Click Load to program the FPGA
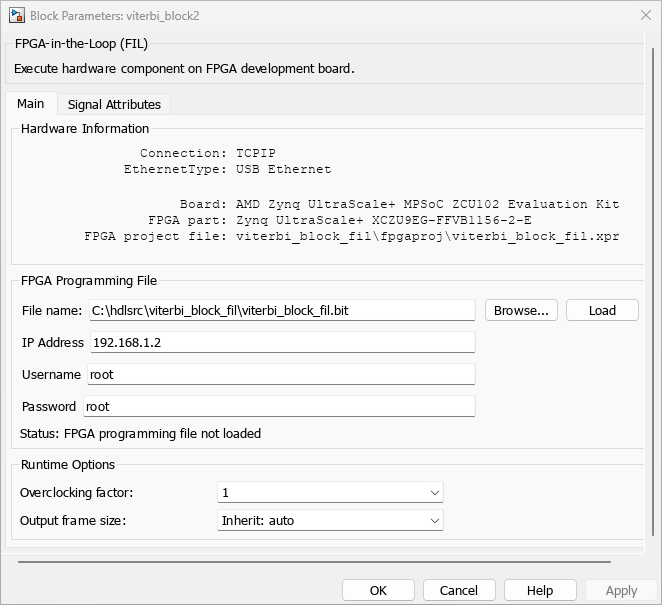Viewport: 662px width, 605px height. 602,310
